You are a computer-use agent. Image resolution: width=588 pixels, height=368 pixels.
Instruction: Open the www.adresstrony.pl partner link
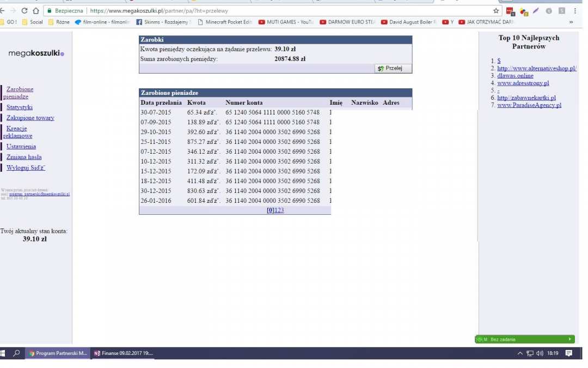[523, 83]
